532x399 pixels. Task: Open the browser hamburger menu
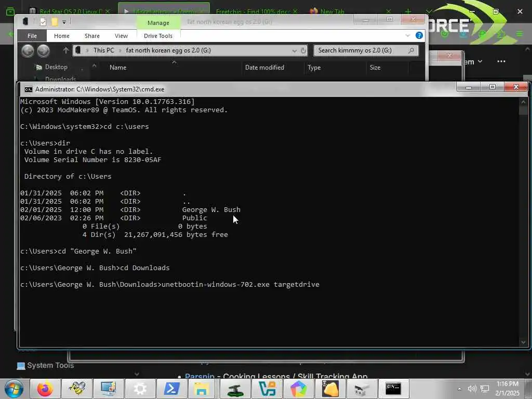coord(520,34)
